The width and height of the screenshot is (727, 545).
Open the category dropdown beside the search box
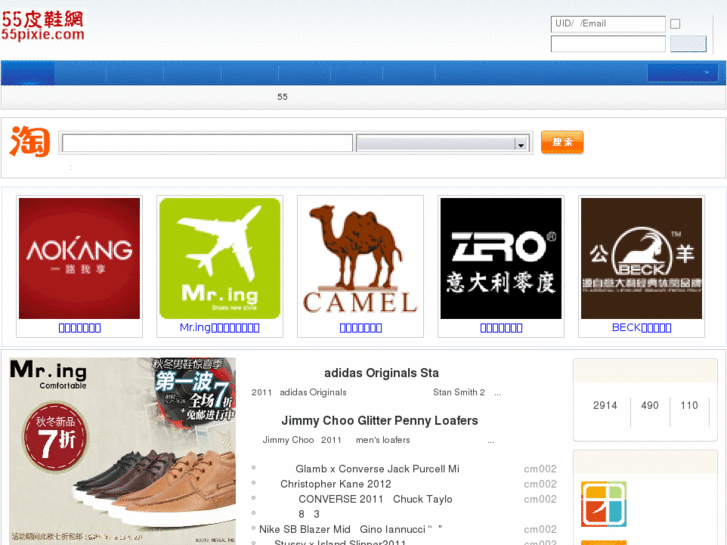(442, 143)
